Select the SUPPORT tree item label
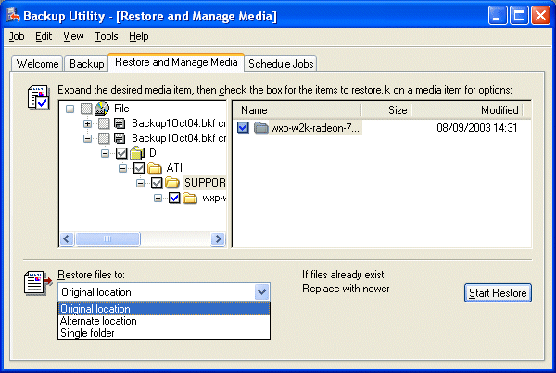The image size is (556, 373). [x=205, y=183]
